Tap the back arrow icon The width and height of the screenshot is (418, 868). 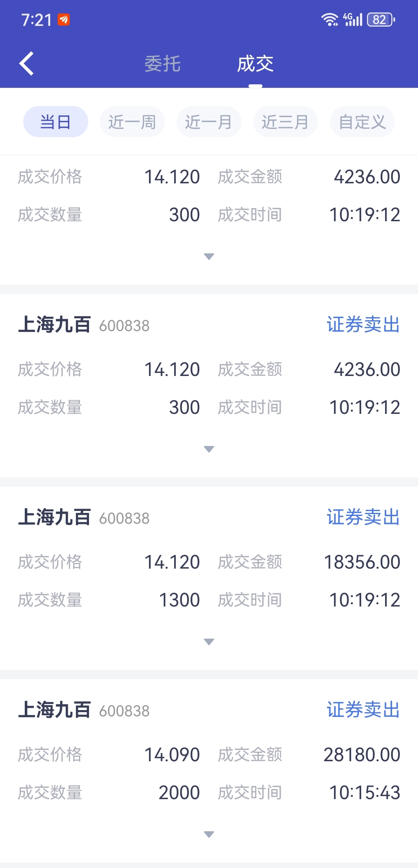tap(26, 63)
